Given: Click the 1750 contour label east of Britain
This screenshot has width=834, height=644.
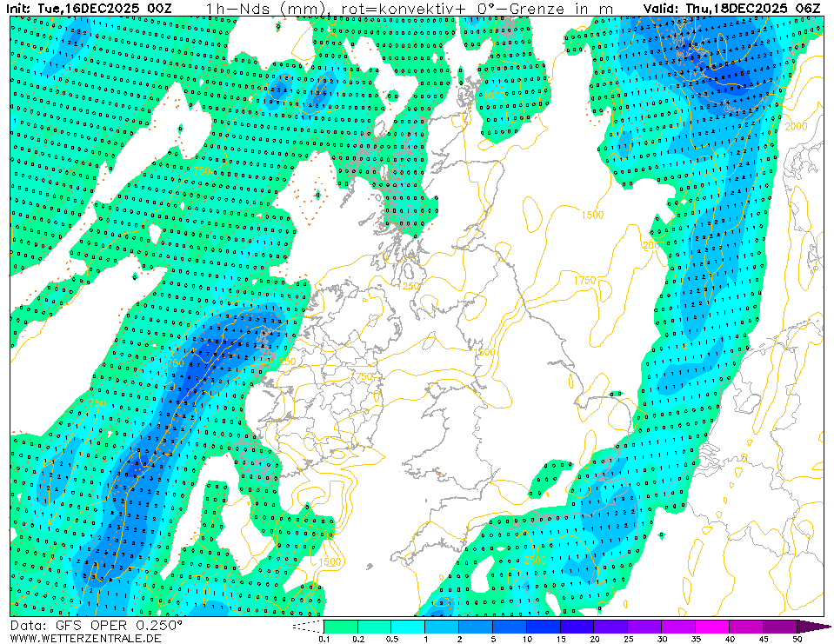Looking at the screenshot, I should point(584,279).
